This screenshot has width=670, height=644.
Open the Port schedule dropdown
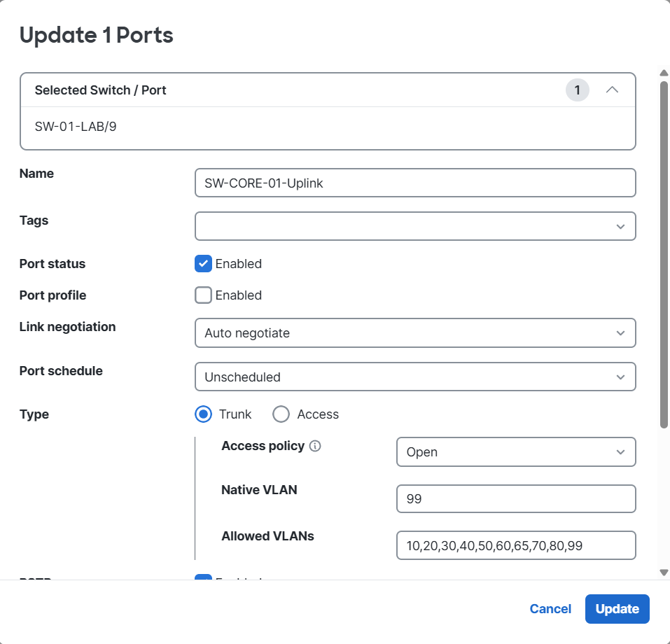(414, 377)
